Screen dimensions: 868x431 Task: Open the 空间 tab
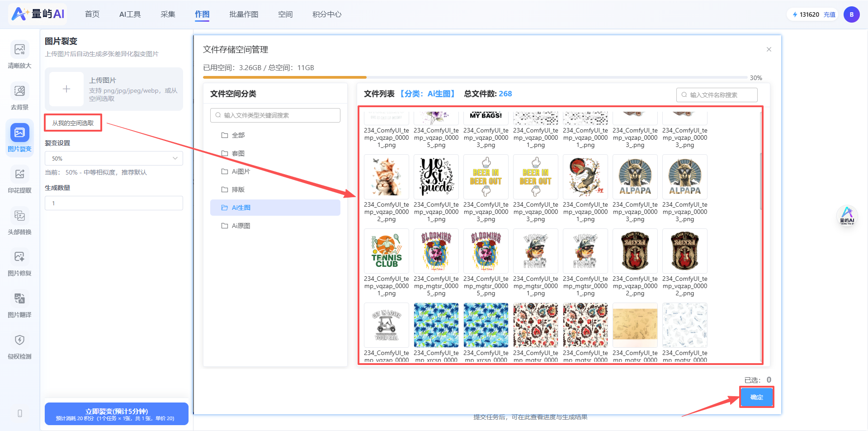coord(285,14)
